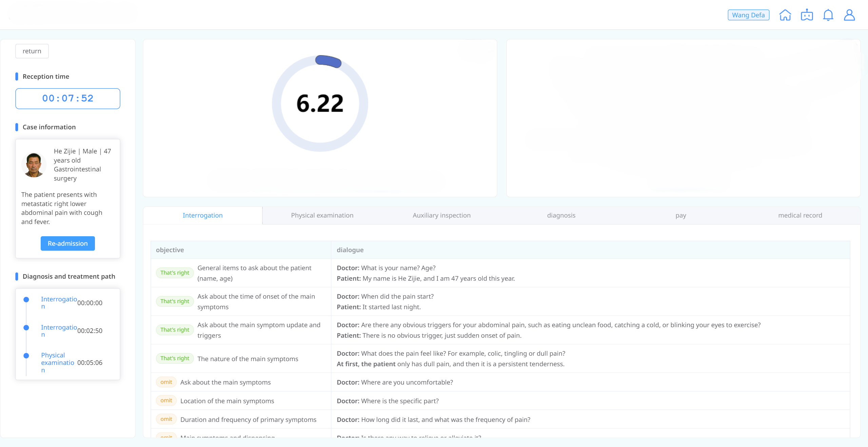Open the notification bell icon
Image resolution: width=868 pixels, height=447 pixels.
click(828, 15)
